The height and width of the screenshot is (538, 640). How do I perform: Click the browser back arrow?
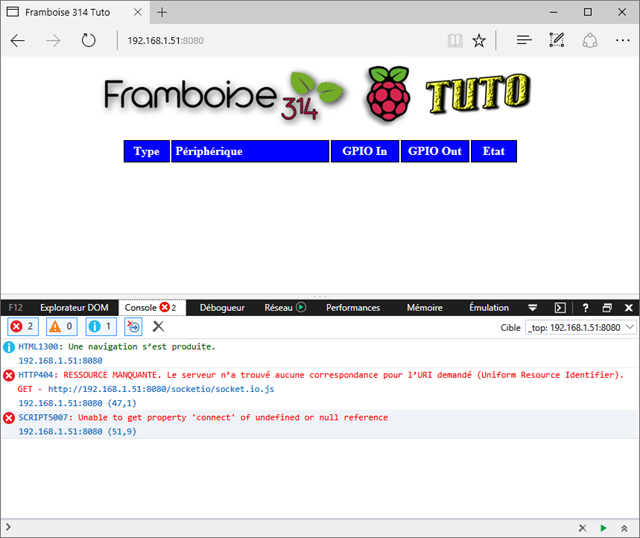(18, 40)
